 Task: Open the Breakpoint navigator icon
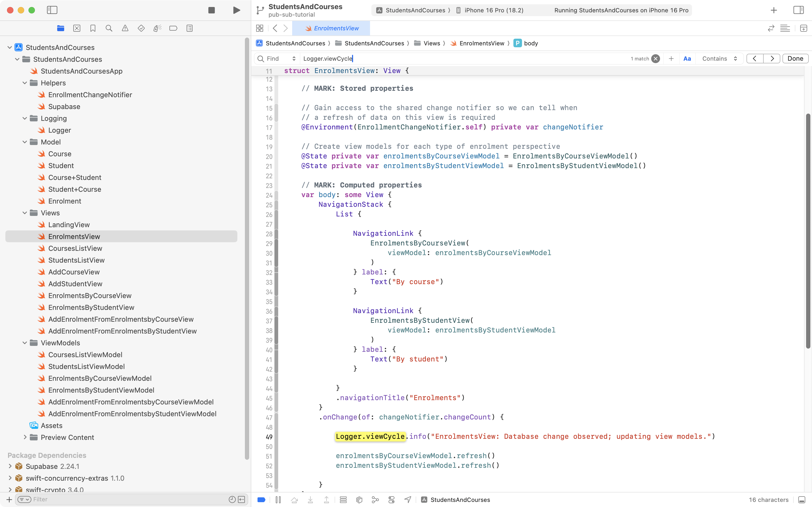[x=173, y=28]
